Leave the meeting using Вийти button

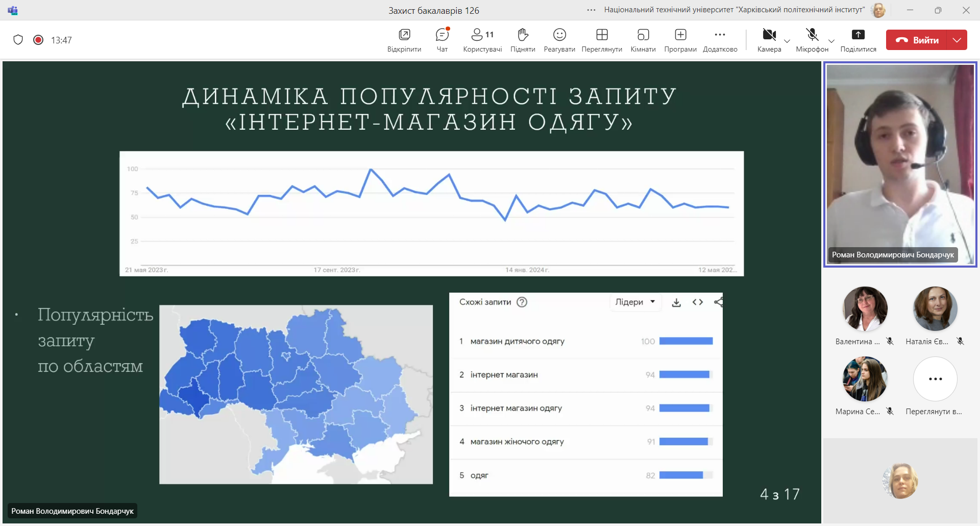[x=917, y=40]
